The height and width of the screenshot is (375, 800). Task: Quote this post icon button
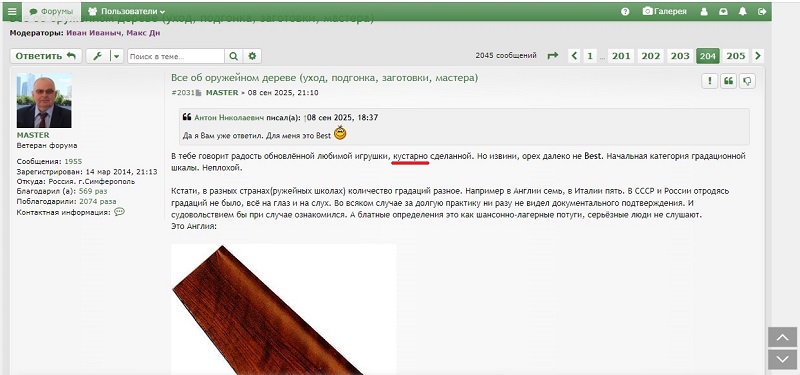click(728, 81)
